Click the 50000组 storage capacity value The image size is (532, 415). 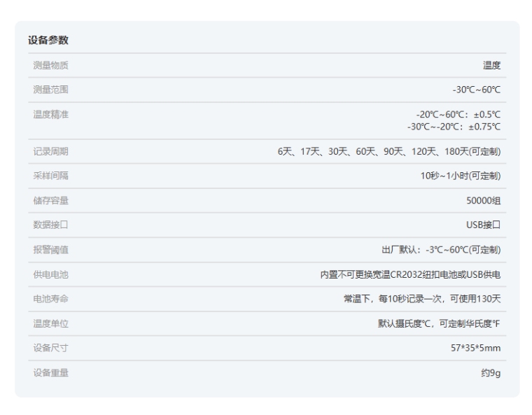[484, 201]
